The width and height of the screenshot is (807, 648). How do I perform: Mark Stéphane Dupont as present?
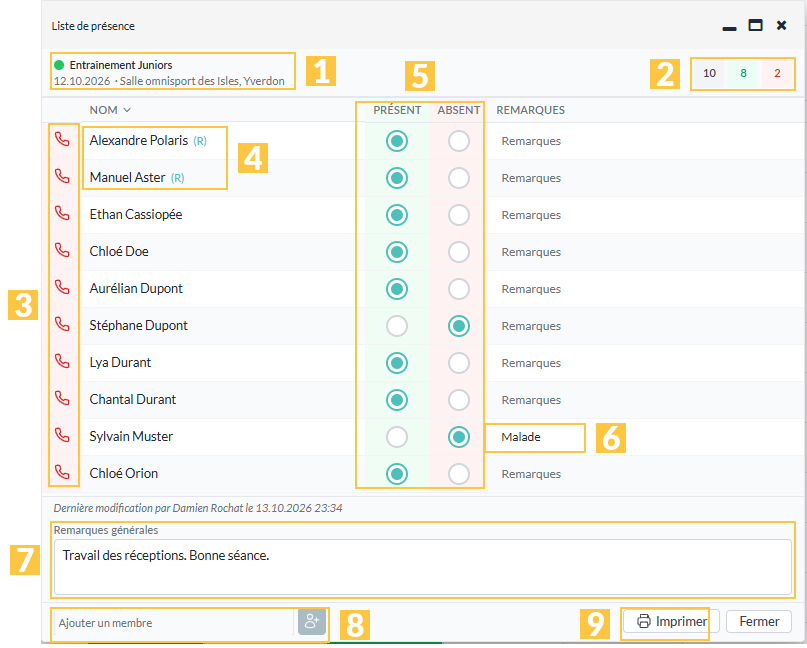tap(397, 326)
